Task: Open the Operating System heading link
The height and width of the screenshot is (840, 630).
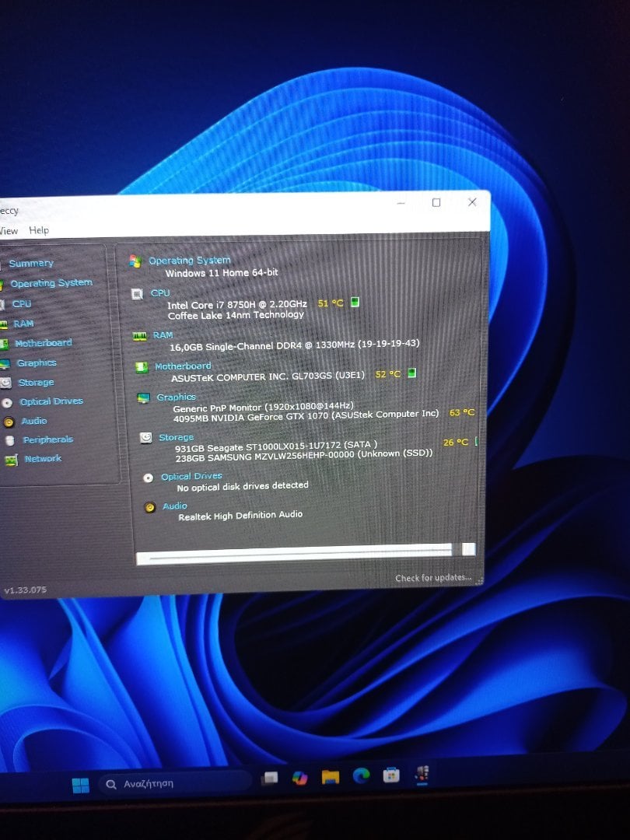Action: click(190, 261)
